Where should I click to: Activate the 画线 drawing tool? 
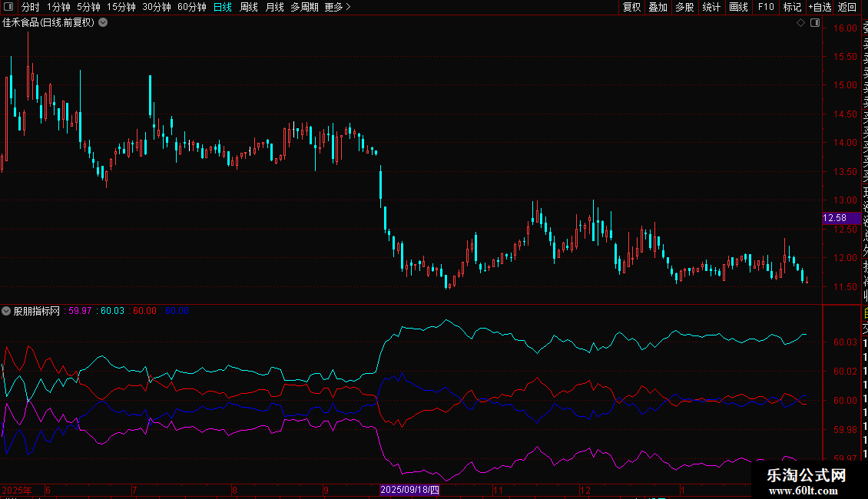pos(738,7)
